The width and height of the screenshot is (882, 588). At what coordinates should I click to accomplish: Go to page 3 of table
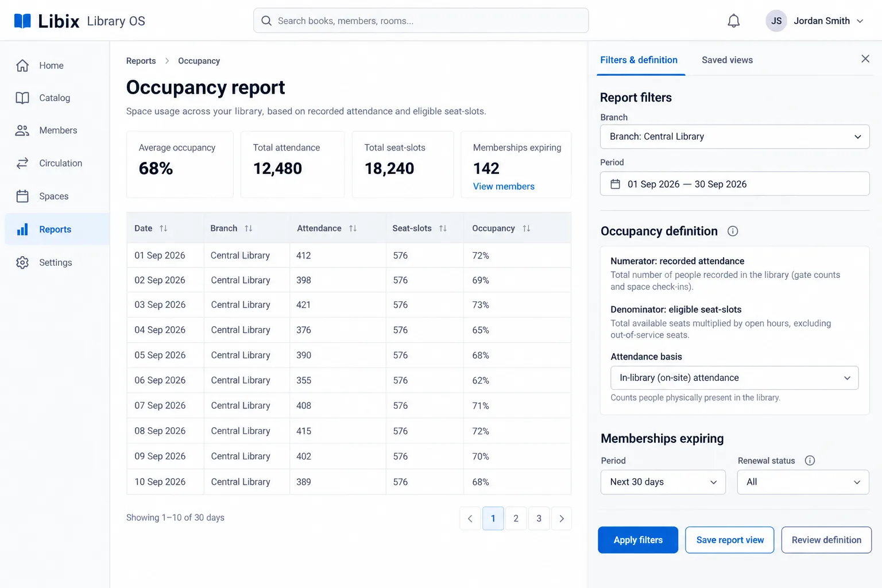[x=539, y=519]
